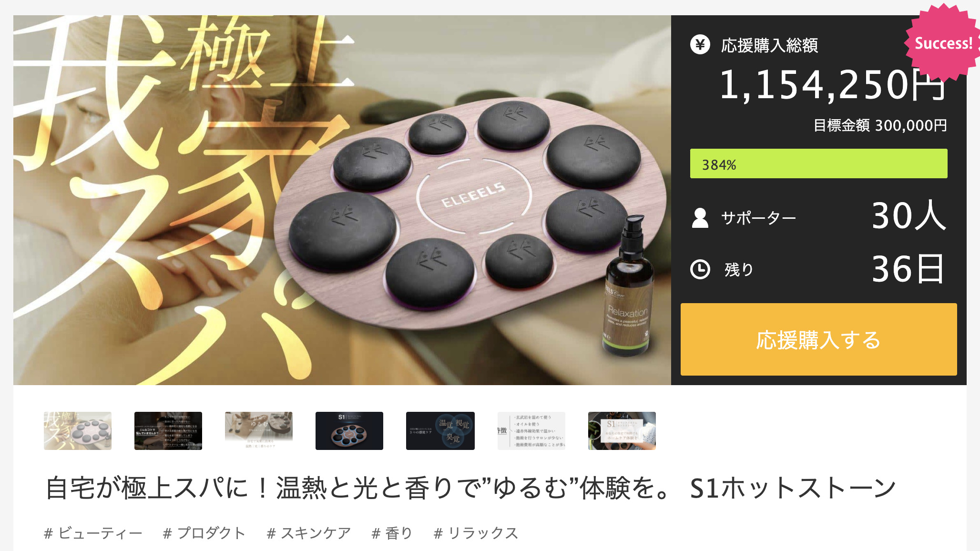Click the yen currency icon
The height and width of the screenshot is (551, 980).
(x=700, y=45)
